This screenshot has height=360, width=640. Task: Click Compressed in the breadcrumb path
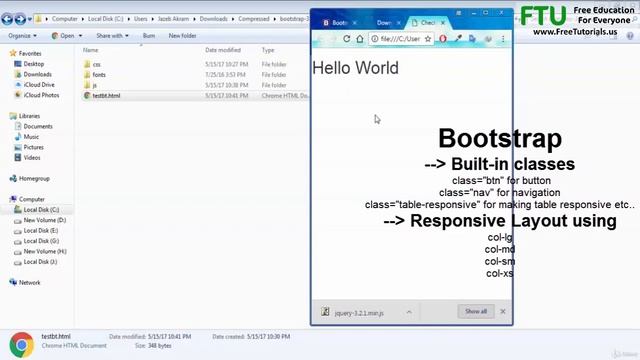[x=254, y=19]
